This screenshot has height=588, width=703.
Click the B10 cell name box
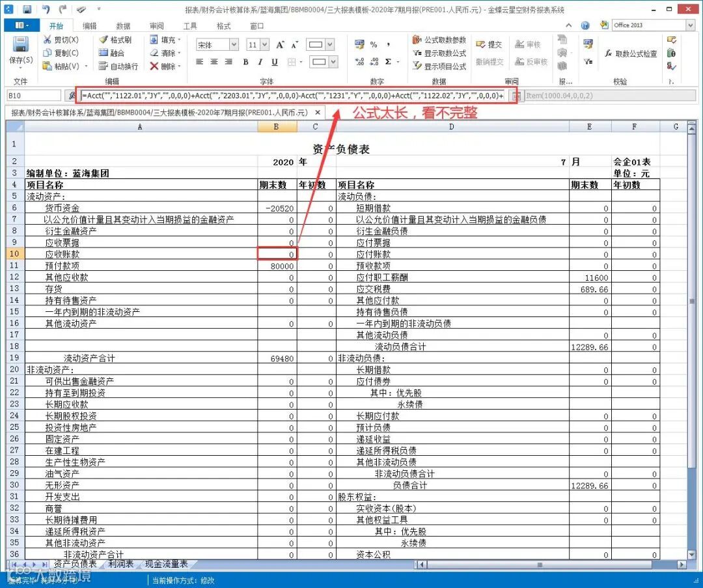(34, 96)
